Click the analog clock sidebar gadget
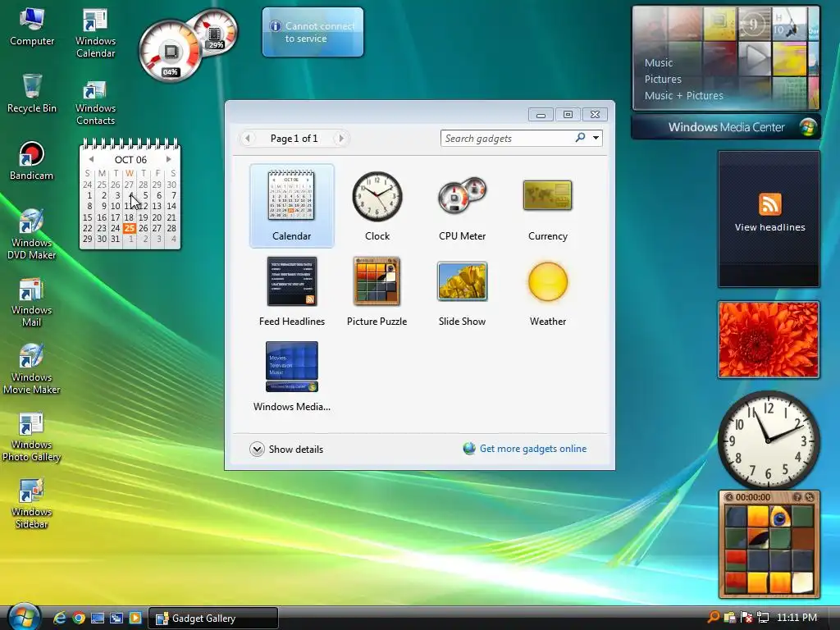The width and height of the screenshot is (840, 630). click(x=768, y=439)
